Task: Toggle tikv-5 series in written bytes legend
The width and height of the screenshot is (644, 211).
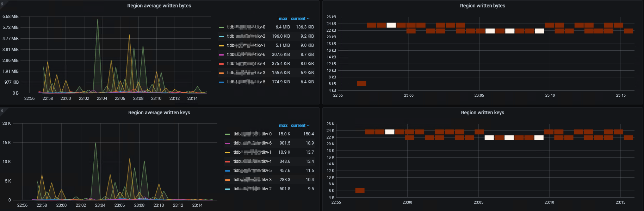Action: tap(246, 82)
